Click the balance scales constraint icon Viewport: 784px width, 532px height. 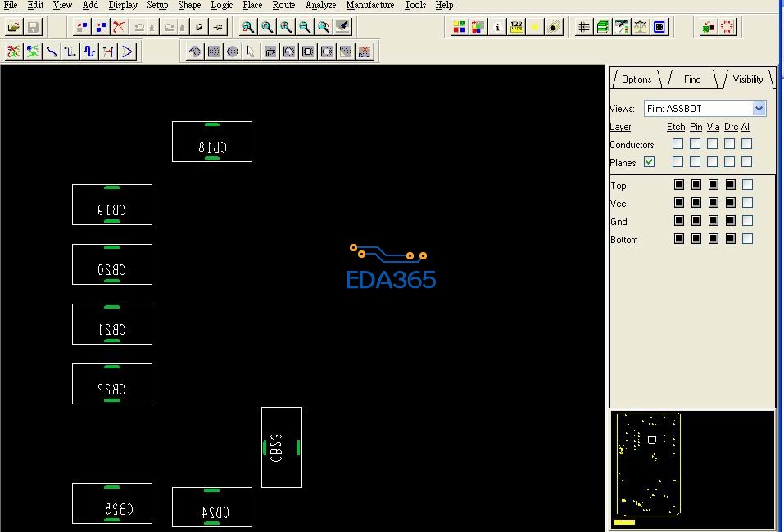pos(641,27)
